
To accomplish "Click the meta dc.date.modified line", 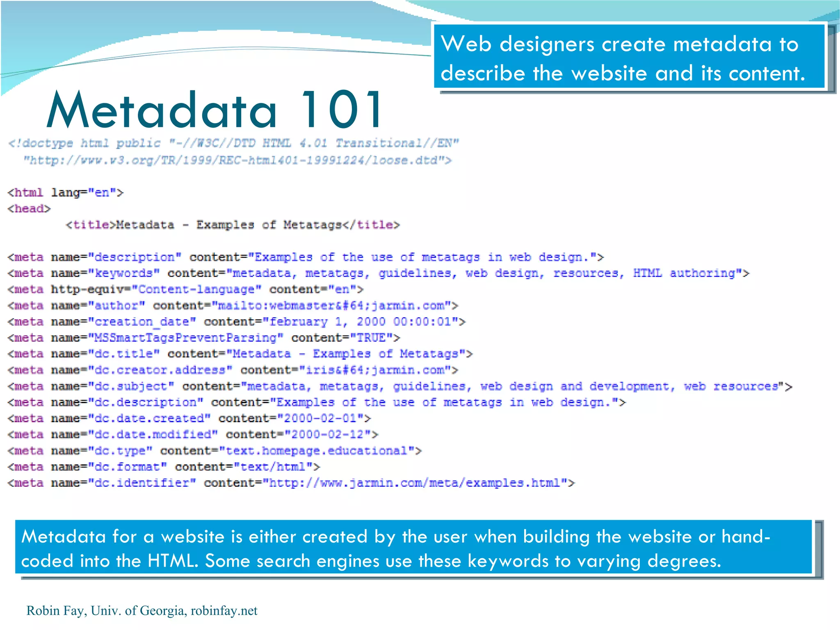I will (193, 435).
